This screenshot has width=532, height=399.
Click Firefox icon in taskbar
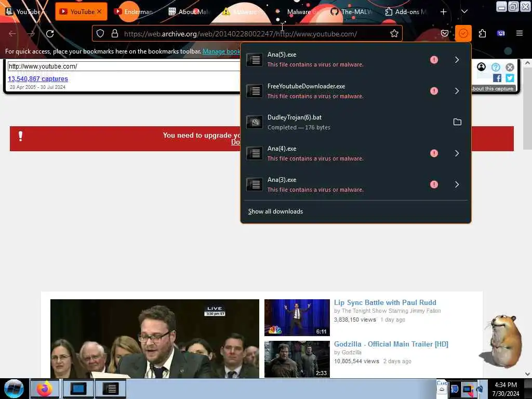(45, 389)
